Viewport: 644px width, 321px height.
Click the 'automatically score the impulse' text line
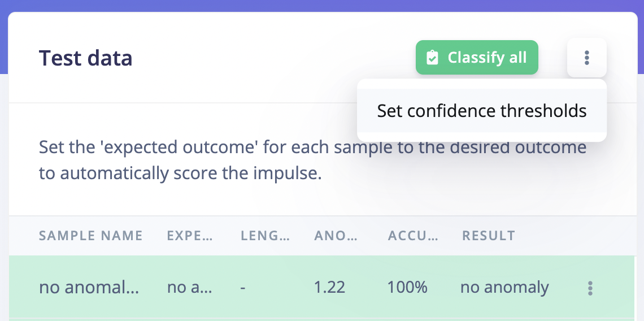[180, 173]
